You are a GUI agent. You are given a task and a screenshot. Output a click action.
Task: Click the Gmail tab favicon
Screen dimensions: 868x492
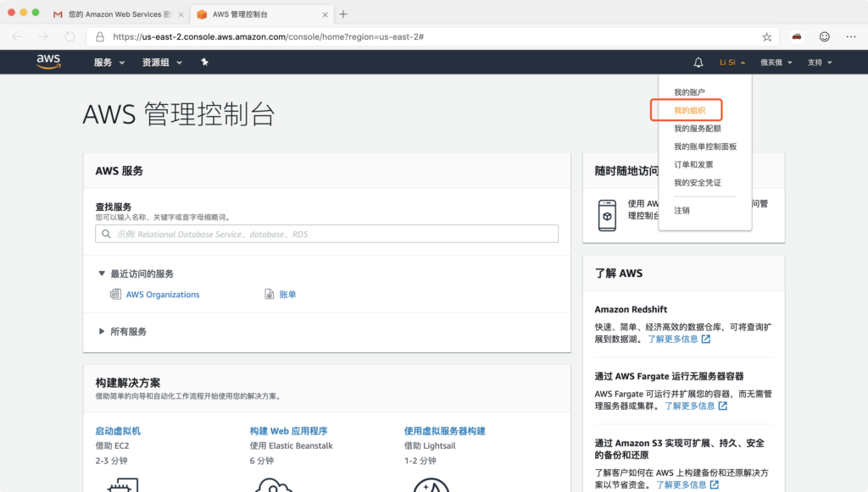pyautogui.click(x=58, y=14)
